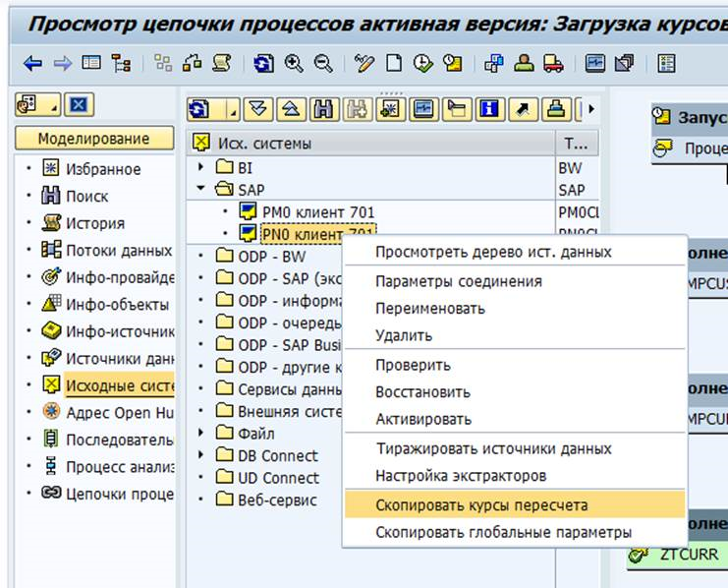Viewport: 728px width, 588px height.
Task: Click the clock with checkmark schedule icon
Action: (423, 63)
